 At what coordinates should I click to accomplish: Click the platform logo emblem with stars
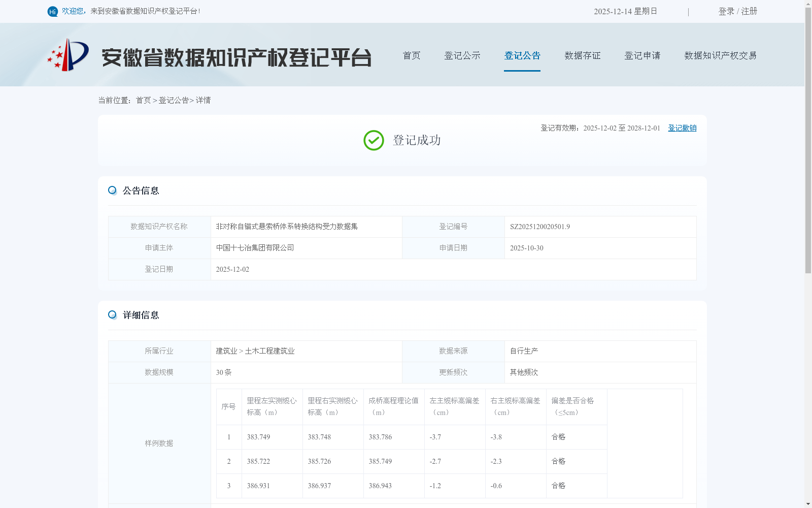[x=68, y=55]
